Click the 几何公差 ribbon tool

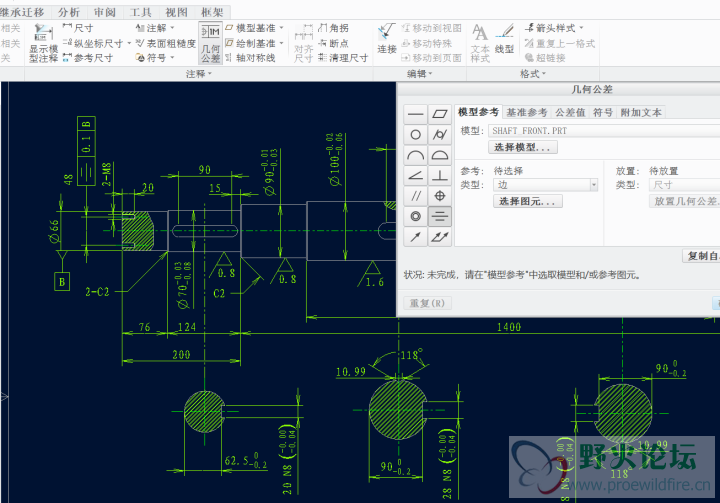tap(211, 43)
